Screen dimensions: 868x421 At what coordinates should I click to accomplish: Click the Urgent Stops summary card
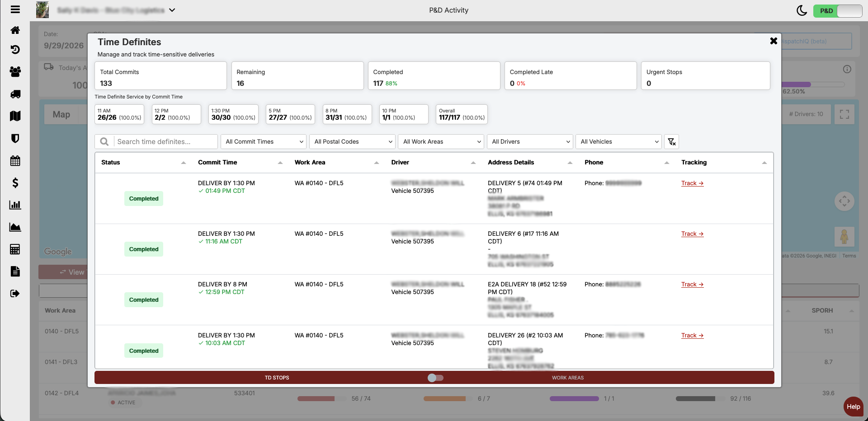click(x=706, y=76)
